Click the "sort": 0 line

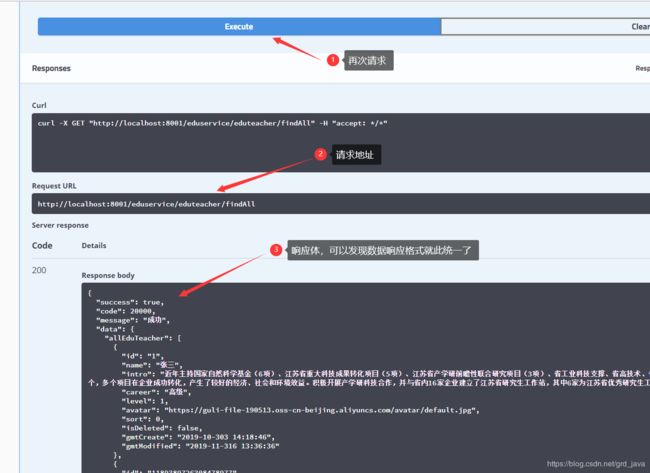point(143,419)
